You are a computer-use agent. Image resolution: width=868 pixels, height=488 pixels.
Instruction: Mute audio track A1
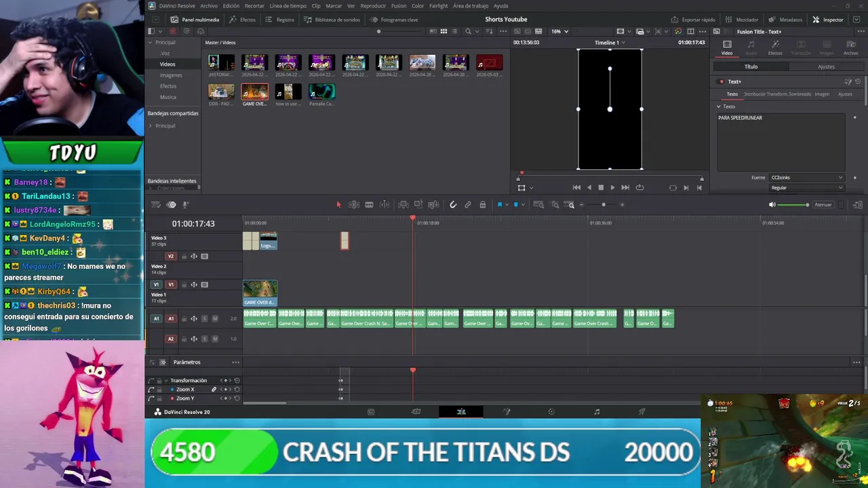point(215,319)
